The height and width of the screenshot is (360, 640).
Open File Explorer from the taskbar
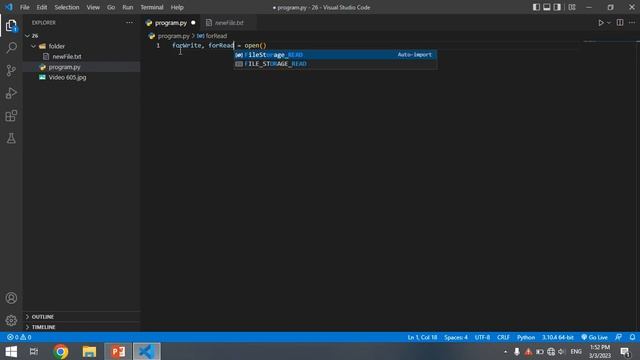coord(89,351)
